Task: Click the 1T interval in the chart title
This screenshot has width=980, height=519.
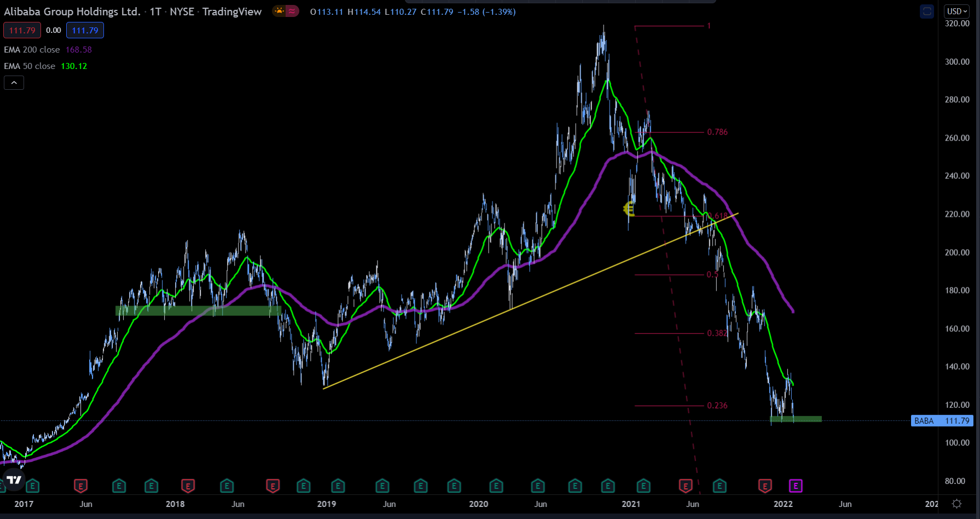Action: click(x=155, y=11)
